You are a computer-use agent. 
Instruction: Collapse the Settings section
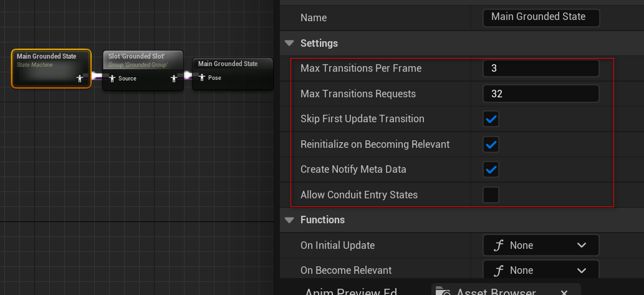[289, 44]
